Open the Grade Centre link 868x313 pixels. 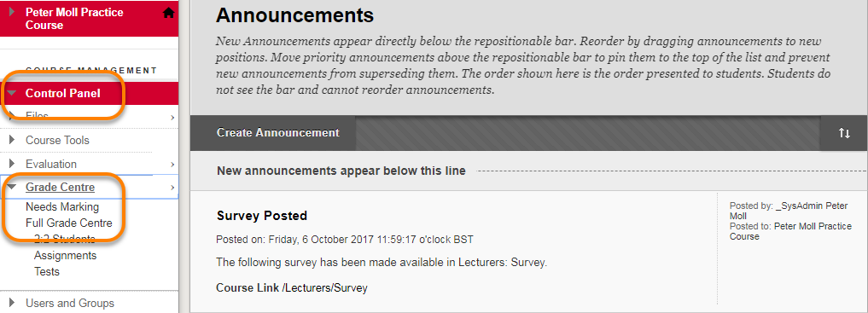click(x=60, y=188)
